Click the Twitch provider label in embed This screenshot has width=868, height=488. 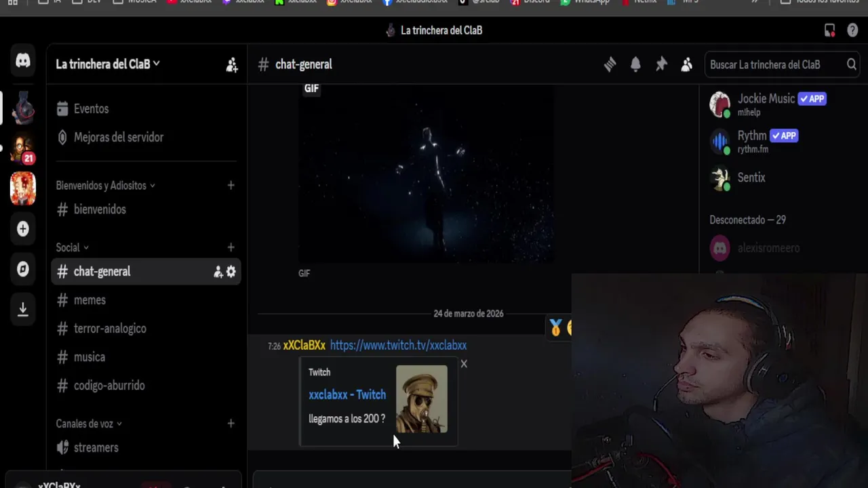[x=319, y=372]
